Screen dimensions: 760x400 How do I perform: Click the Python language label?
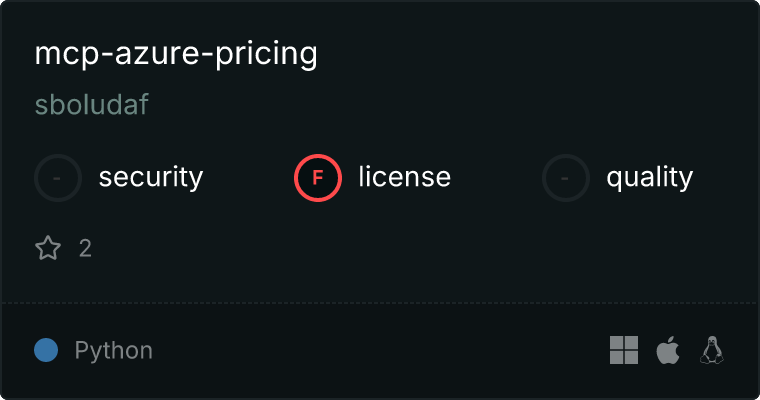[114, 350]
